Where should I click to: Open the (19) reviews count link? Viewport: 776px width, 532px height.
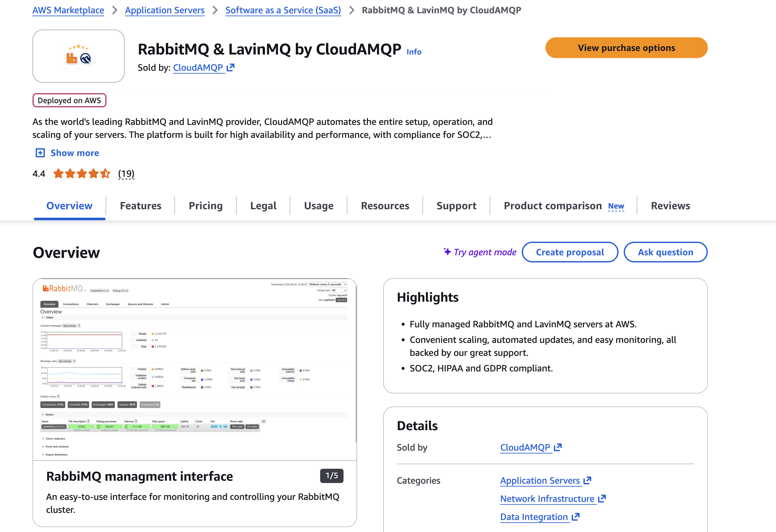click(126, 174)
